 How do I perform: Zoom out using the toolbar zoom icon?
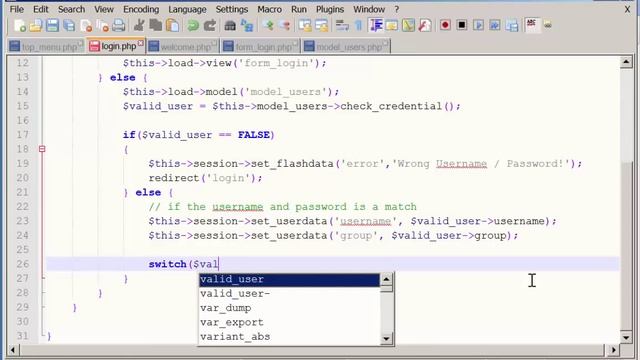284,26
